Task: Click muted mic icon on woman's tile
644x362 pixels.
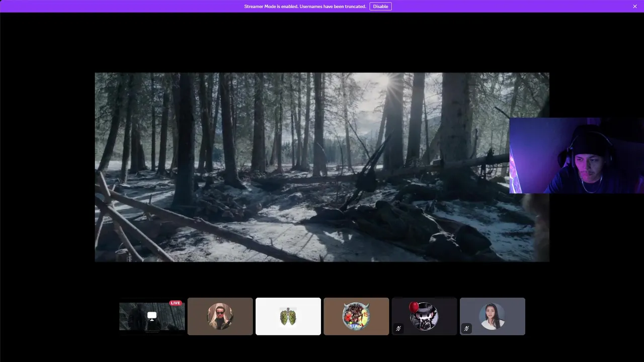Action: pos(466,329)
